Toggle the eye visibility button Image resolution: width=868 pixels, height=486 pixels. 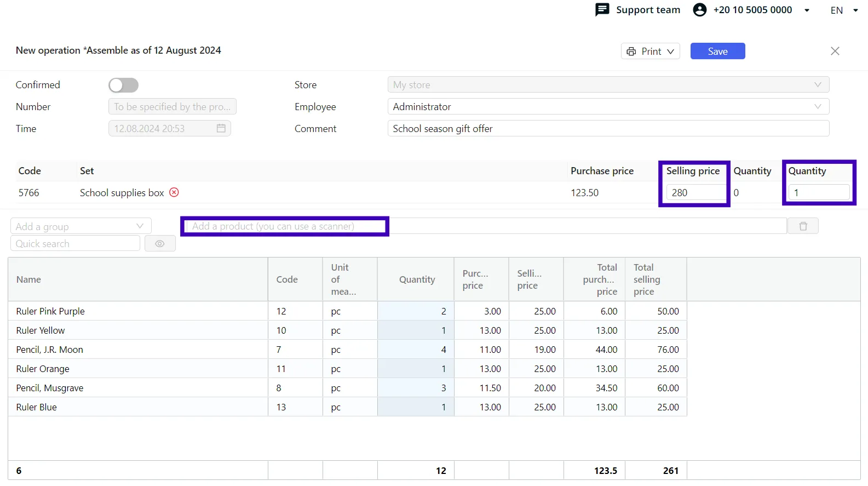(x=160, y=243)
